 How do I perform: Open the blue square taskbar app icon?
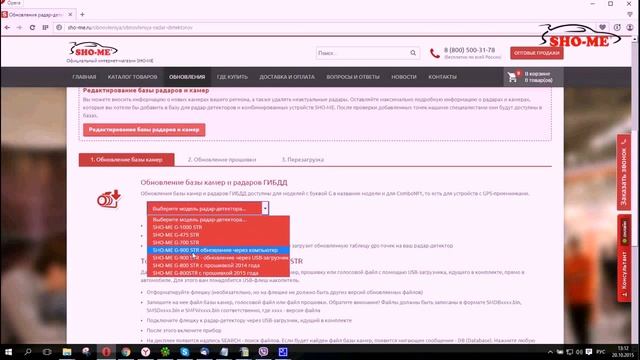[283, 352]
